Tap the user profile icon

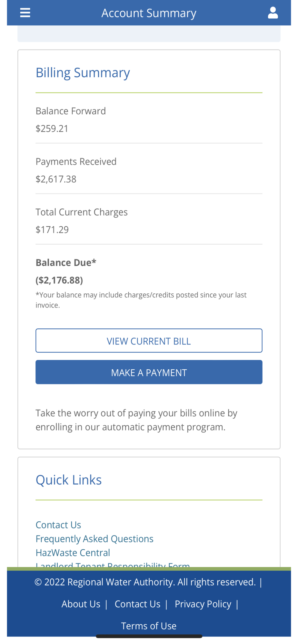(x=273, y=13)
